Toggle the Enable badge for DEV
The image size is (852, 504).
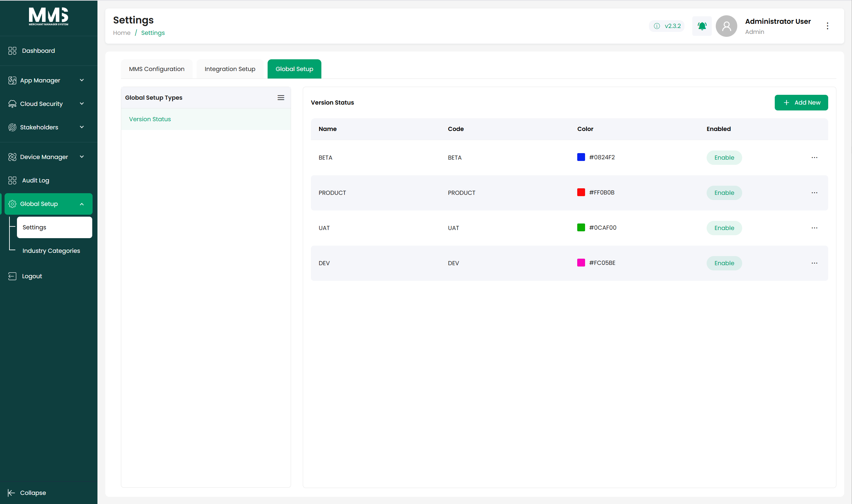pyautogui.click(x=724, y=263)
